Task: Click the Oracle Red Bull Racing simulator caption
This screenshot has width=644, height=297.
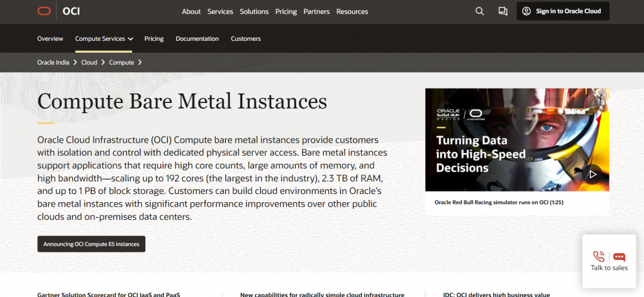Action: pyautogui.click(x=499, y=202)
